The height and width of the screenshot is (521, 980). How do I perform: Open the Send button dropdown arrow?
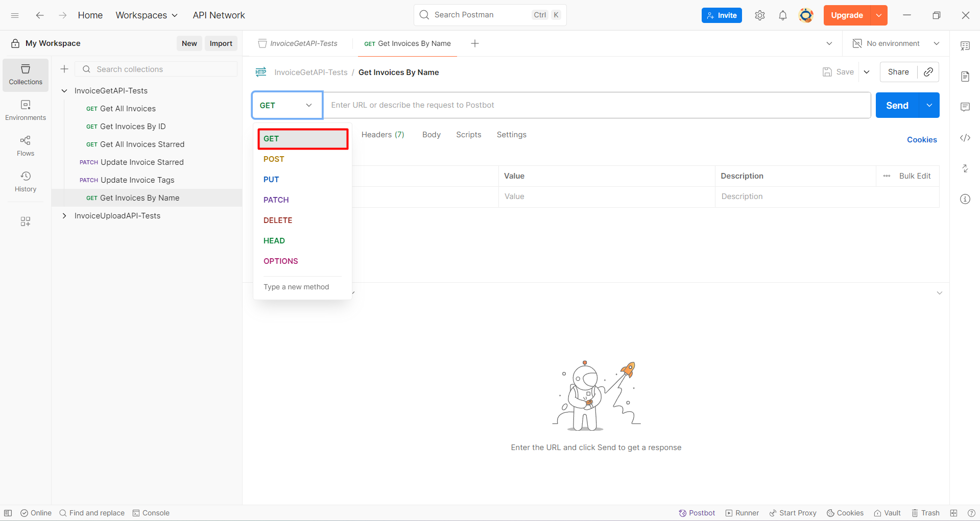pyautogui.click(x=929, y=105)
